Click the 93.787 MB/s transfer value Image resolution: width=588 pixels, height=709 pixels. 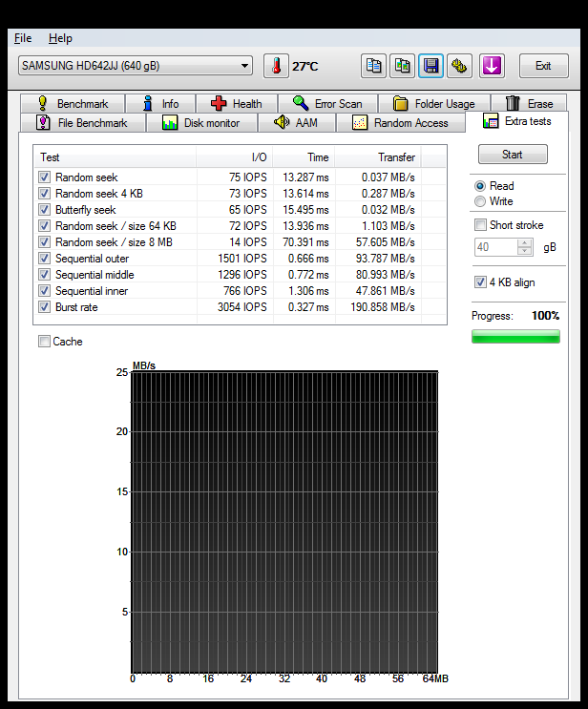pyautogui.click(x=385, y=259)
